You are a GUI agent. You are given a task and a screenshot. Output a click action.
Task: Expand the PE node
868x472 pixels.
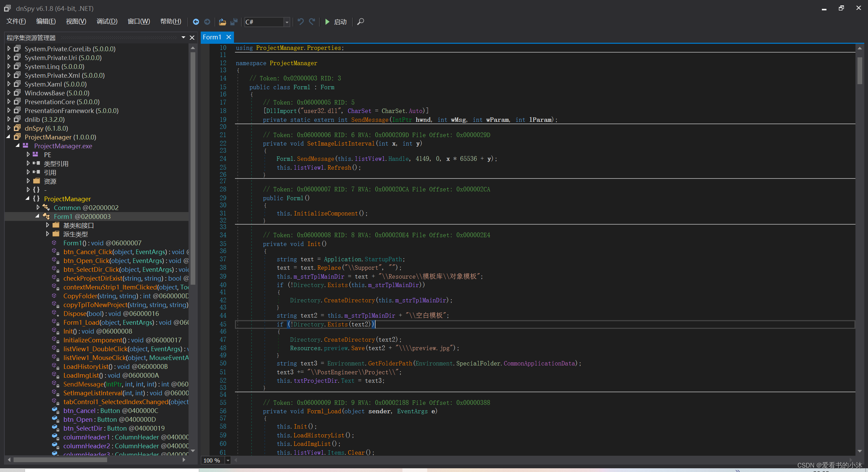(28, 154)
